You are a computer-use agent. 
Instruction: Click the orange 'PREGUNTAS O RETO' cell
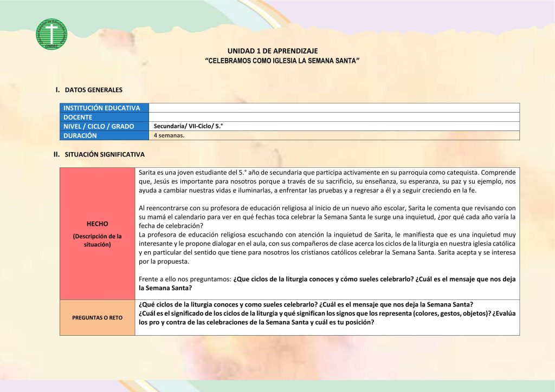[x=98, y=317]
